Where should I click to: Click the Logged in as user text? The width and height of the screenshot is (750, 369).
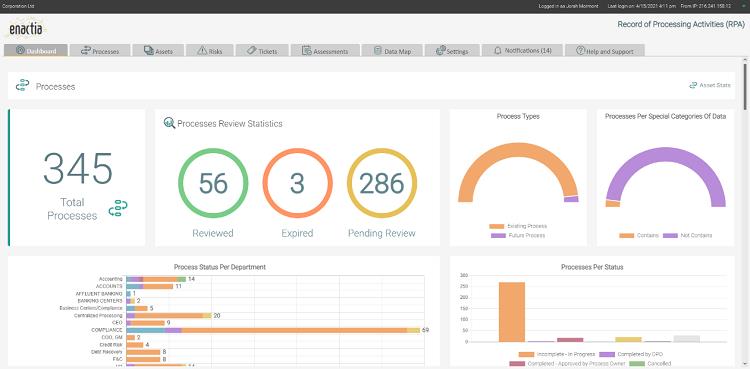coord(568,6)
